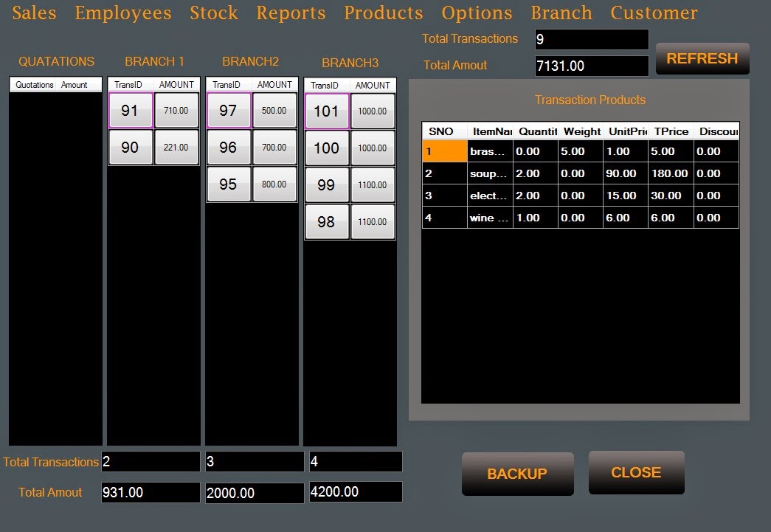Open the Options menu
Screen dimensions: 771x532
coord(477,13)
